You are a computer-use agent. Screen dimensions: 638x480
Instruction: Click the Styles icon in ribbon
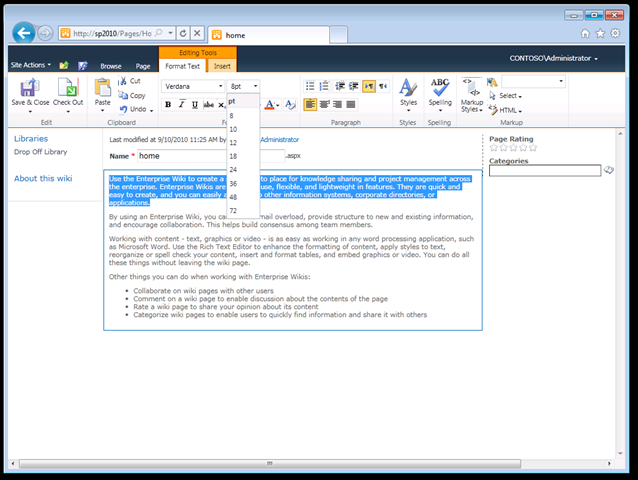[408, 88]
